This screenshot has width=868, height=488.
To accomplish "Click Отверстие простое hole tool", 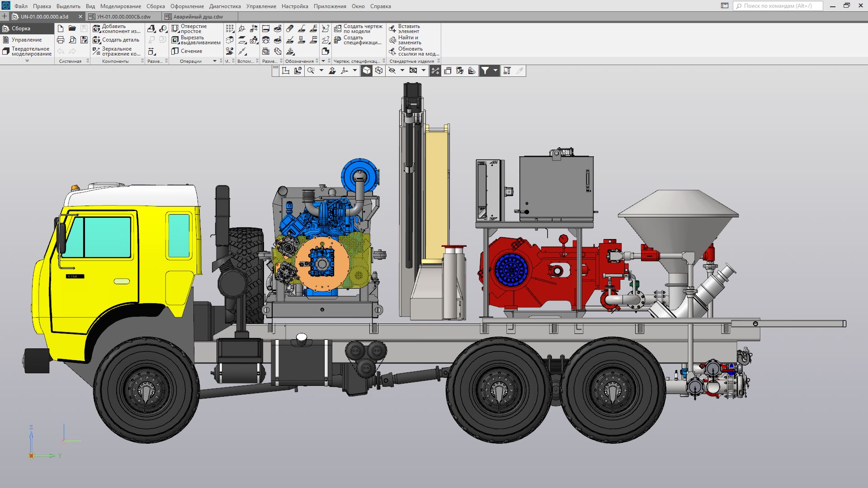I will [189, 29].
